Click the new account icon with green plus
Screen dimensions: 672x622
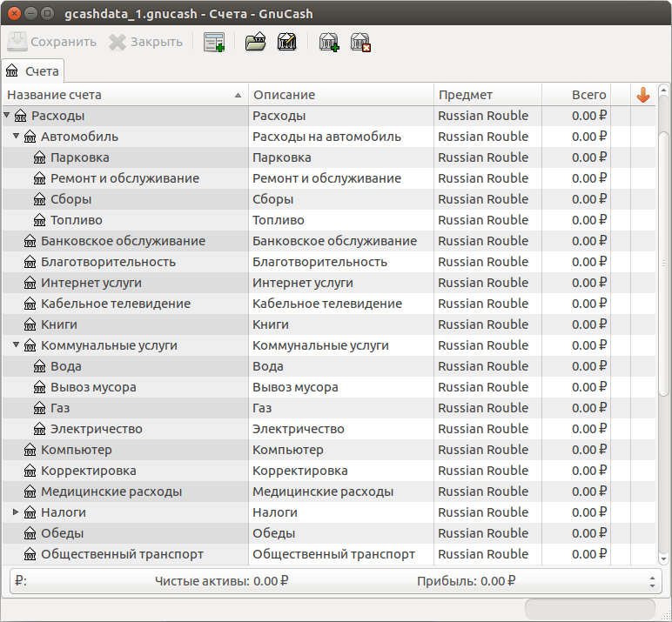[x=329, y=42]
